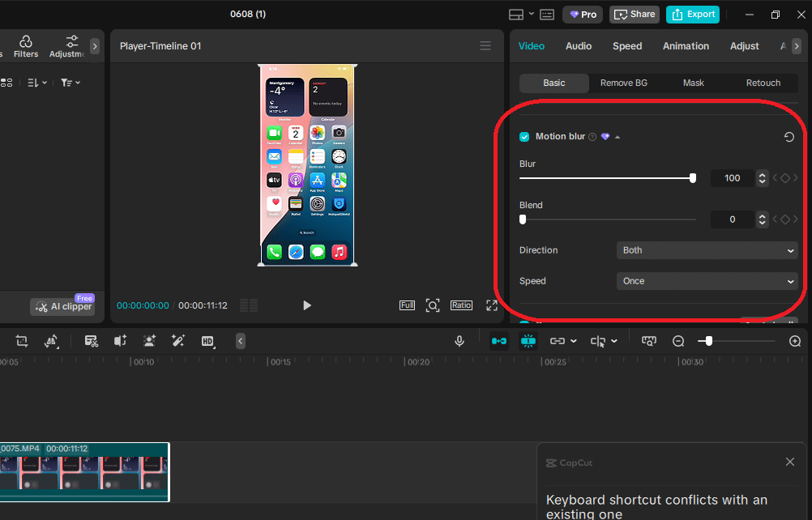
Task: Open the AI magic wand enhance tool
Action: 178,341
